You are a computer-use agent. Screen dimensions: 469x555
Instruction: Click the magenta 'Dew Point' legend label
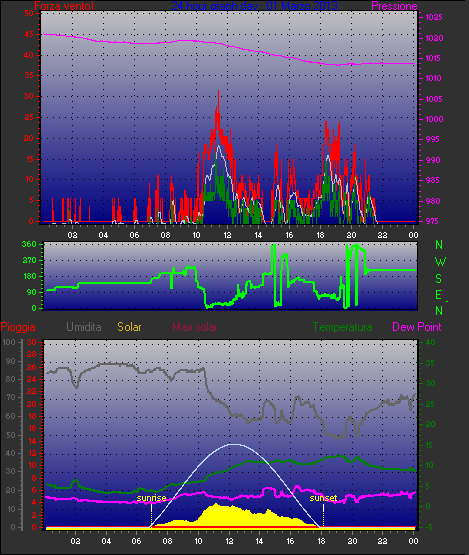[x=417, y=327]
